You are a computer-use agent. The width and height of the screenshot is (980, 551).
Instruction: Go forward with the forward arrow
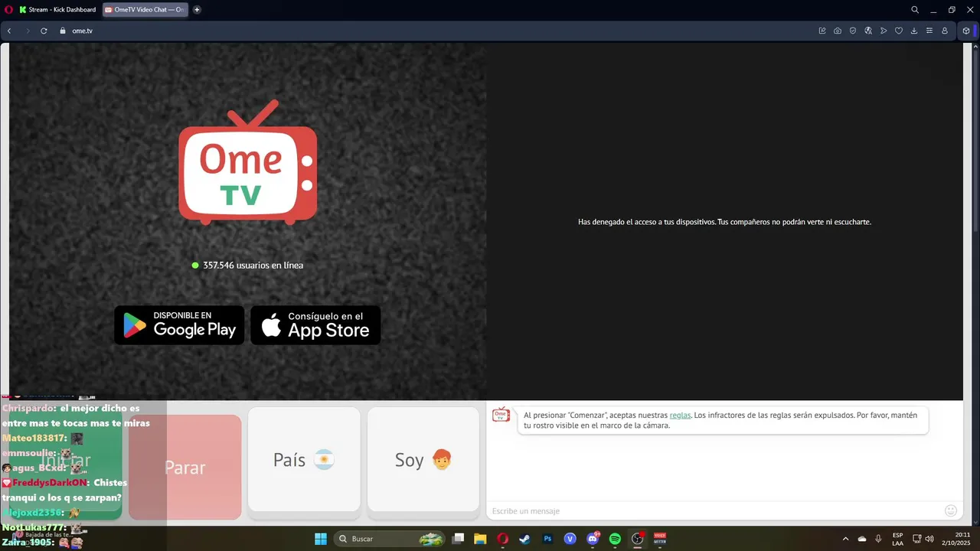pos(28,31)
